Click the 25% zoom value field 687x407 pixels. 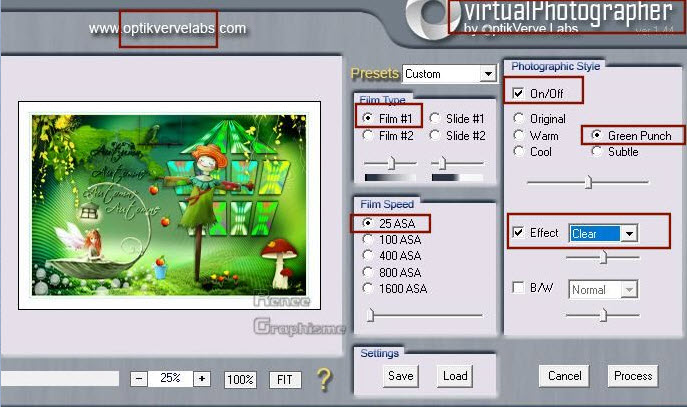170,379
